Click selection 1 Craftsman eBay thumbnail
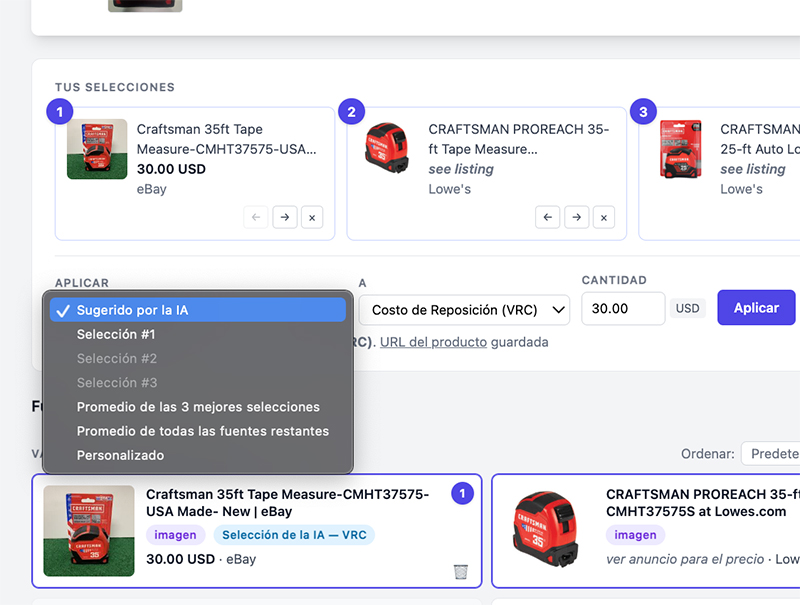800x605 pixels. click(x=97, y=149)
